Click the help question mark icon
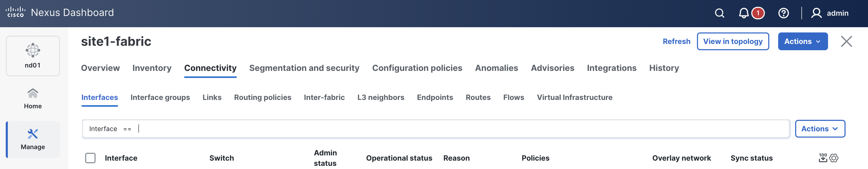Viewport: 868px width, 169px height. point(783,13)
